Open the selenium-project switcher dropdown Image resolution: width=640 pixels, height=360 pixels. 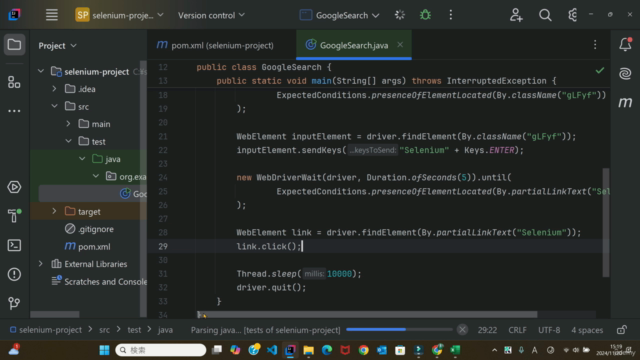tap(119, 15)
